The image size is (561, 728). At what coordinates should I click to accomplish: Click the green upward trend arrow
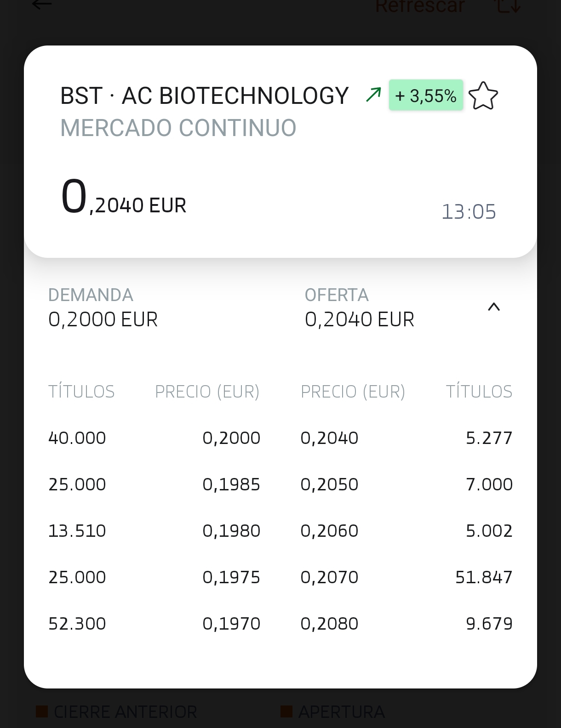click(x=373, y=95)
